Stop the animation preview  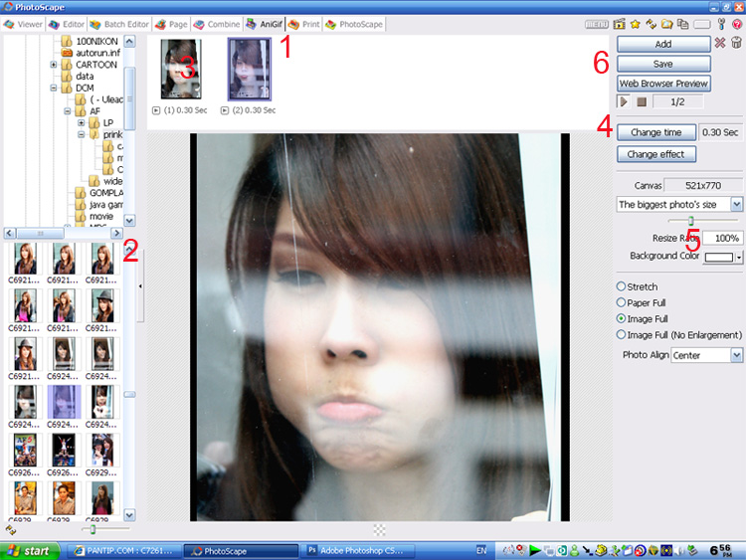tap(642, 101)
